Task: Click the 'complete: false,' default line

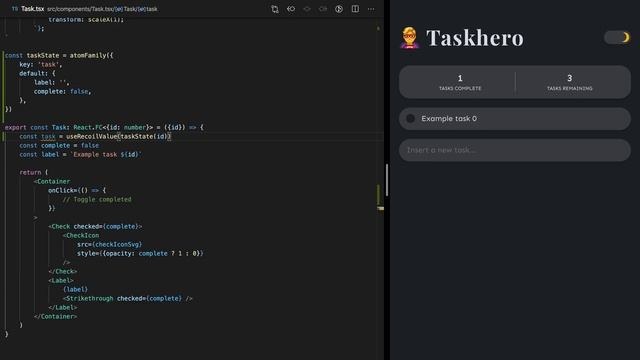Action: 62,91
